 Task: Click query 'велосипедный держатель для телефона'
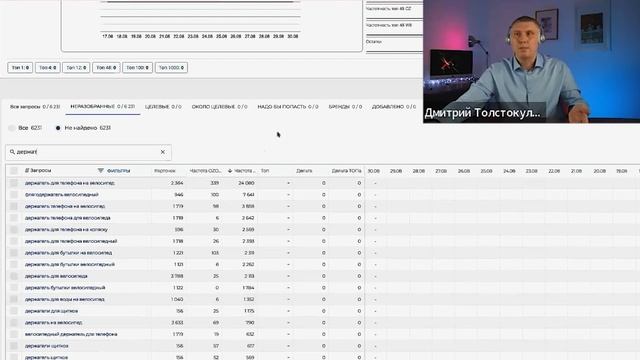tap(71, 334)
